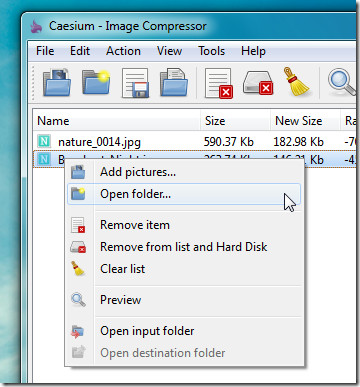
Task: Click Remove from Hard Disk toolbar icon
Action: coord(258,83)
